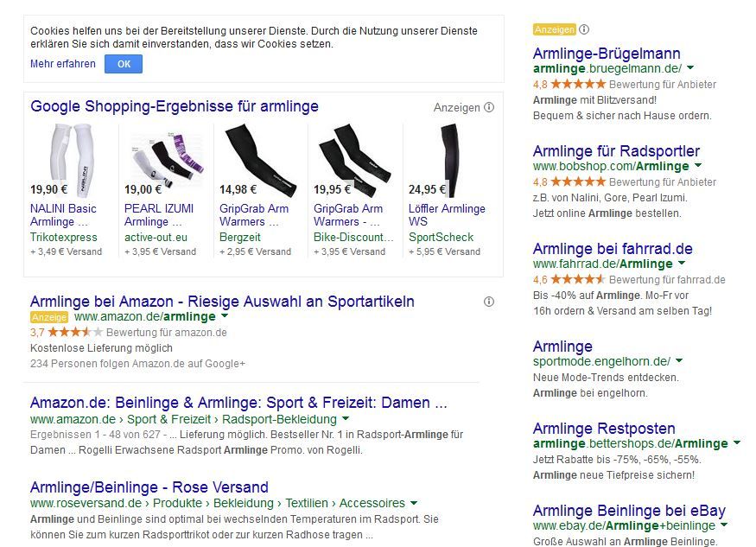This screenshot has height=547, width=756.
Task: Click Mehr erfahren cookie link
Action: click(x=63, y=64)
